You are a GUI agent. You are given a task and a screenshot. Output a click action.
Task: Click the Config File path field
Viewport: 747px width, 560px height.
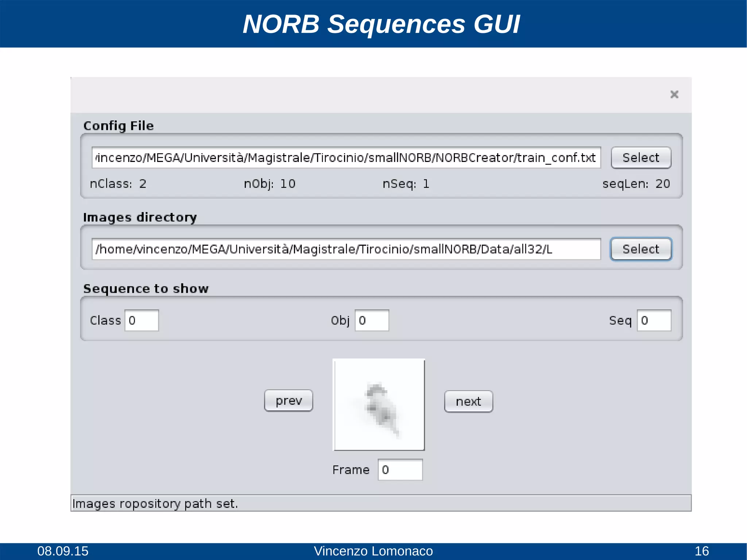pos(346,158)
